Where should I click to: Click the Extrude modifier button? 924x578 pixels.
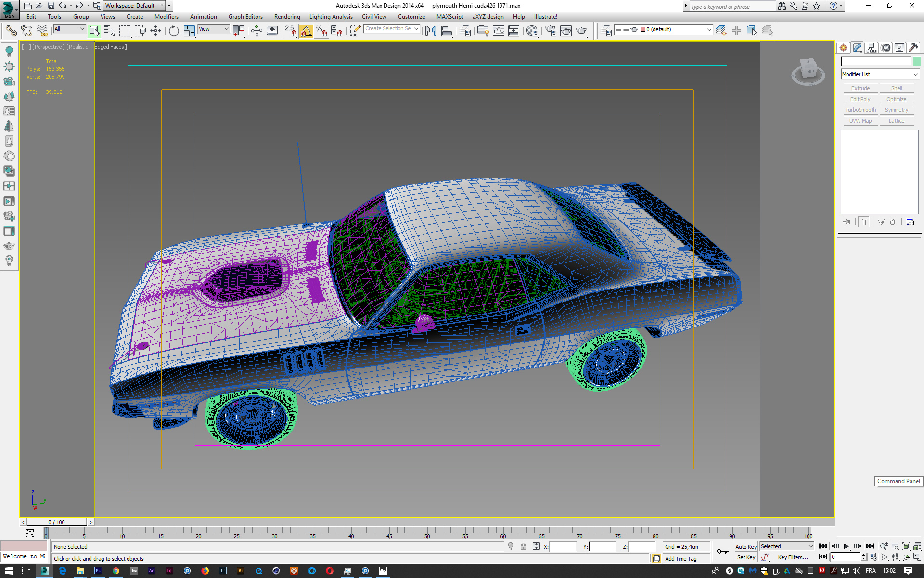860,88
